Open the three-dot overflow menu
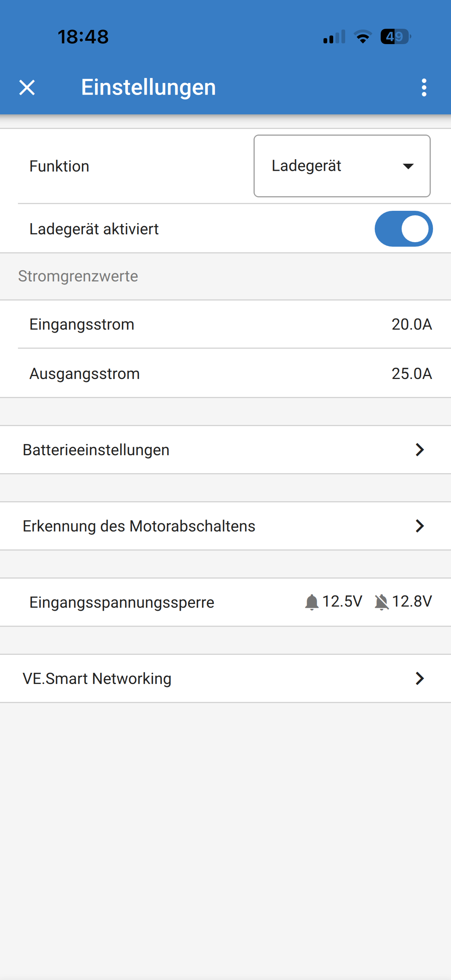Viewport: 451px width, 980px height. 424,87
